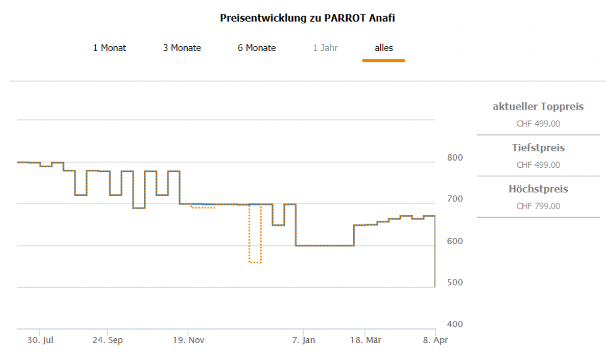Viewport: 614px width, 364px height.
Task: Select the "alles" tab
Action: point(384,48)
